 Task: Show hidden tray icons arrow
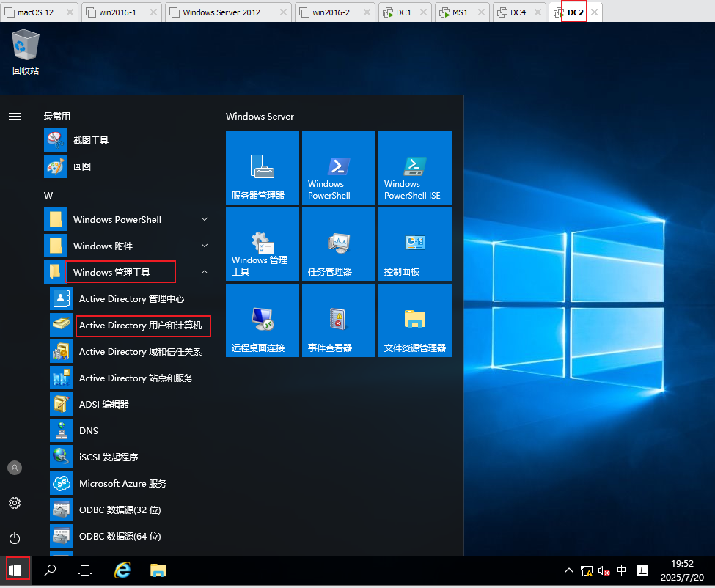pos(568,570)
